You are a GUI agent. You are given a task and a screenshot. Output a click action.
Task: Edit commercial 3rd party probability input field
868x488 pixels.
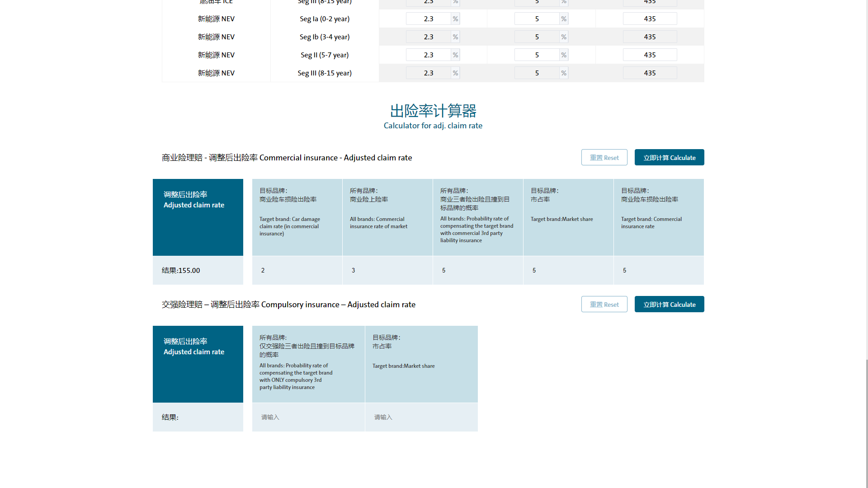(477, 270)
